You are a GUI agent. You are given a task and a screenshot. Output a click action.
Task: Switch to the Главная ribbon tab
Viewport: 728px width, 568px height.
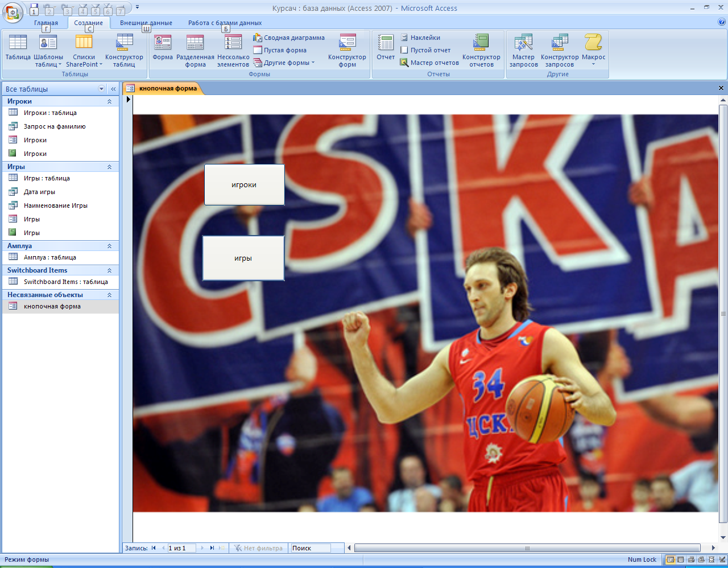pyautogui.click(x=46, y=23)
